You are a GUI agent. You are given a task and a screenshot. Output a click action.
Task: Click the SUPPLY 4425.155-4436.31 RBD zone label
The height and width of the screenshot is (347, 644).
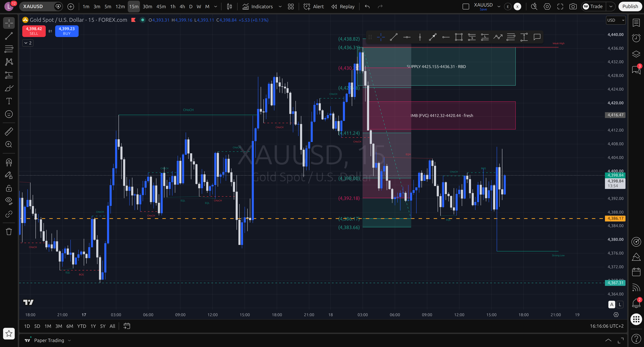tap(436, 66)
